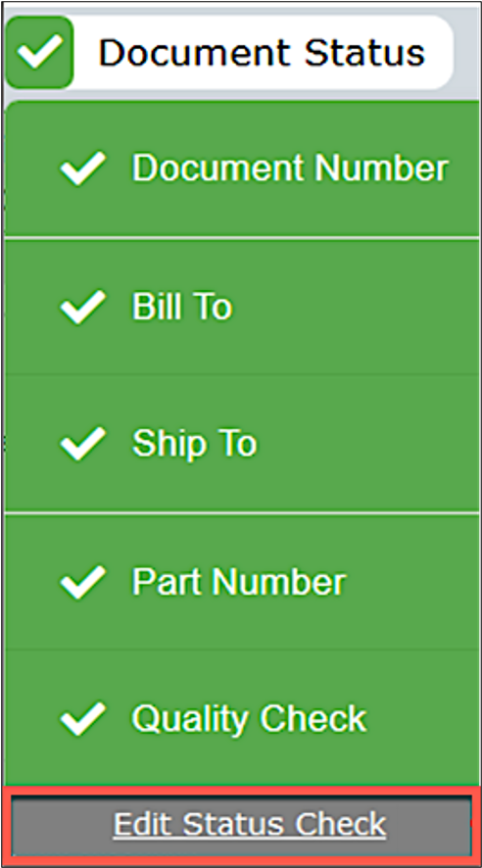Click the Ship To text label
Screen dimensions: 482x868
[x=194, y=444]
